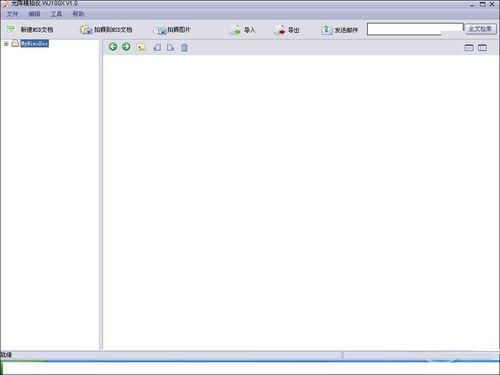
Task: Open the 工具 menu
Action: pos(56,14)
